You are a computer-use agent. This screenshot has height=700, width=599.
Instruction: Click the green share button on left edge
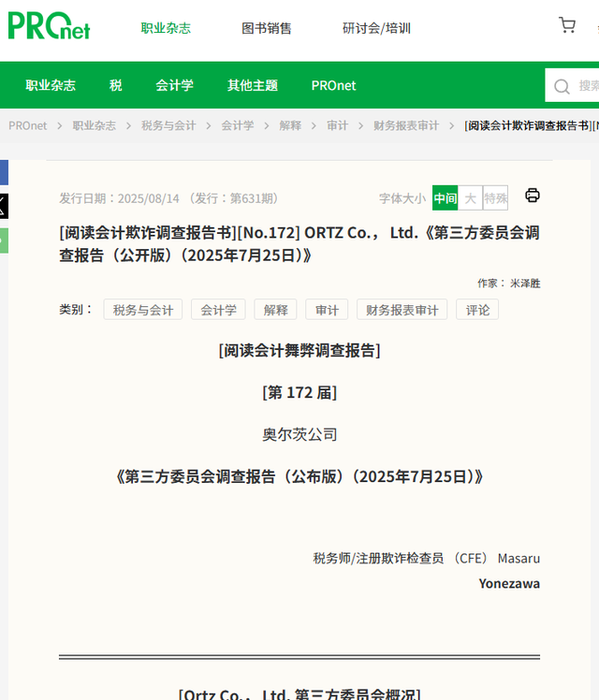(x=3, y=240)
